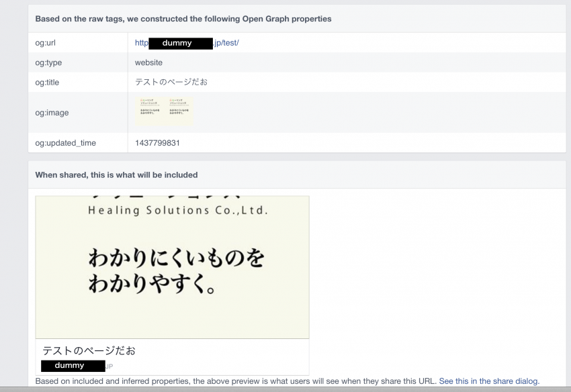This screenshot has width=571, height=392.
Task: Open the og:url test page link
Action: (x=187, y=43)
